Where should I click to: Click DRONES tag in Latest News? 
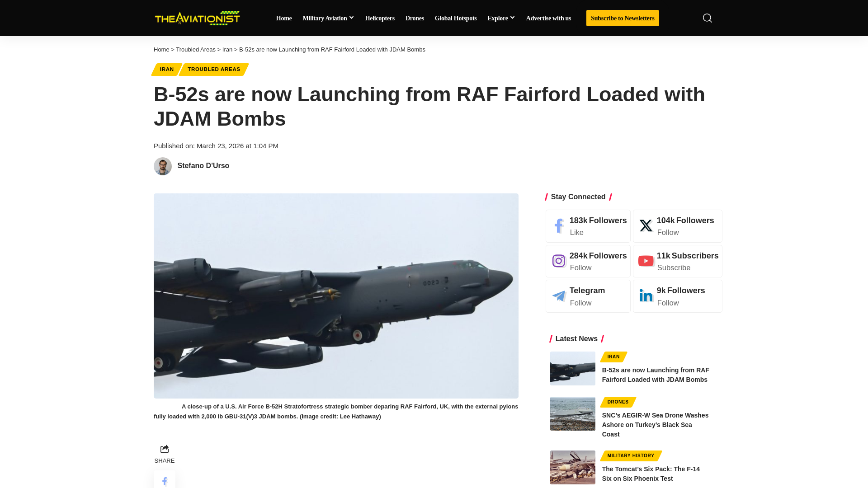(x=618, y=402)
